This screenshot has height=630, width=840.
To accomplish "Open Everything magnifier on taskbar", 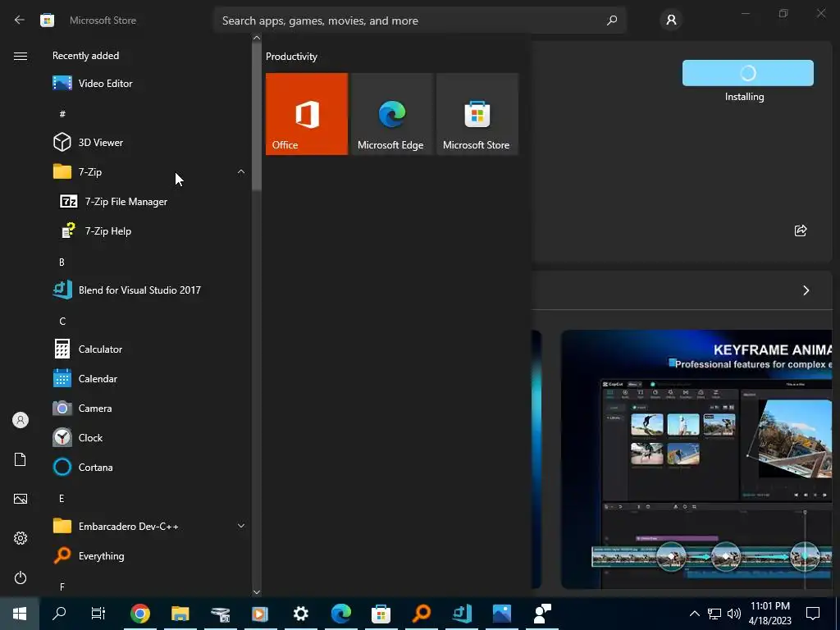I will [x=422, y=614].
